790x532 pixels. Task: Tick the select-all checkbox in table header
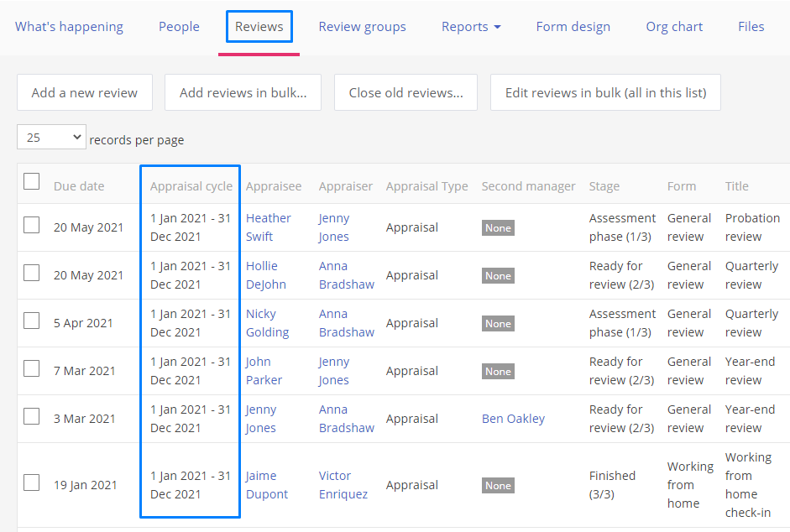pyautogui.click(x=32, y=181)
